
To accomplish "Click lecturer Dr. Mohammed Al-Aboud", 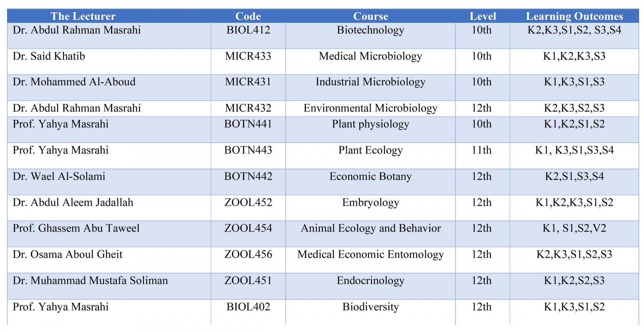I will pyautogui.click(x=74, y=82).
